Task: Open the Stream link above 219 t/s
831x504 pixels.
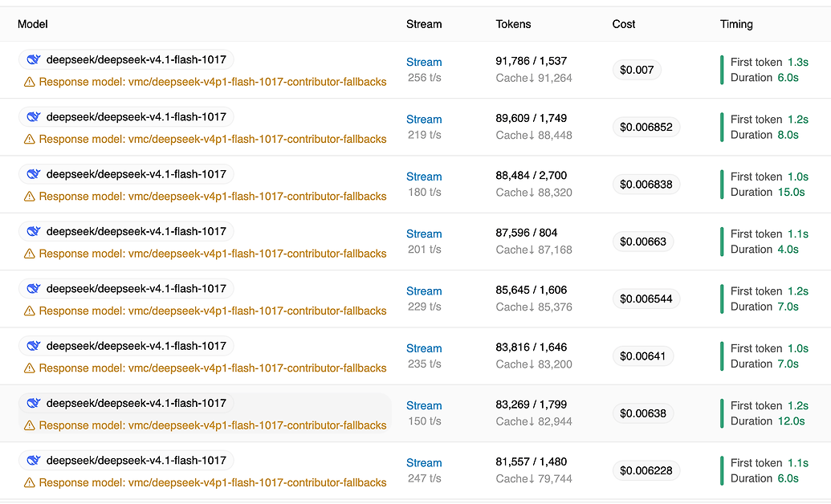Action: pos(424,120)
